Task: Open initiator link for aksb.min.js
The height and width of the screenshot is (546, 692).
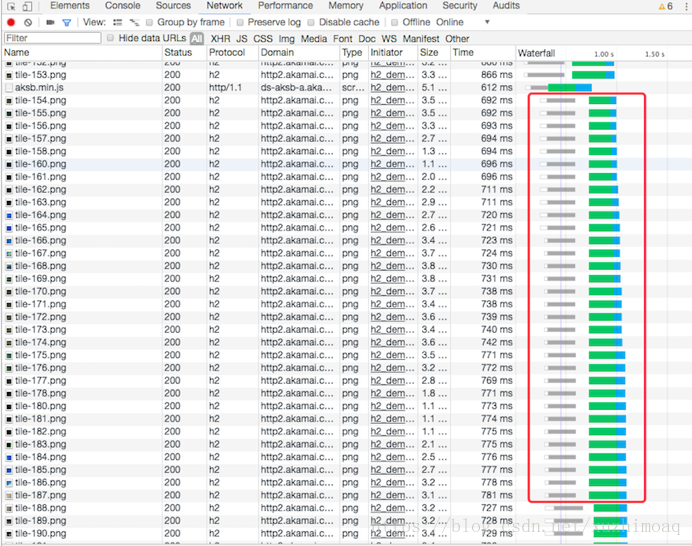Action: (392, 88)
